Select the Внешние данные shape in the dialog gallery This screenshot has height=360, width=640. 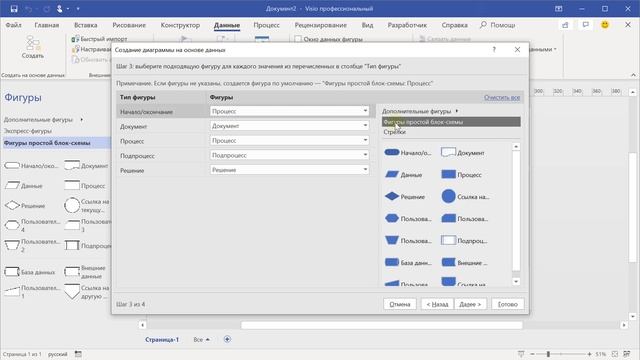(x=464, y=263)
